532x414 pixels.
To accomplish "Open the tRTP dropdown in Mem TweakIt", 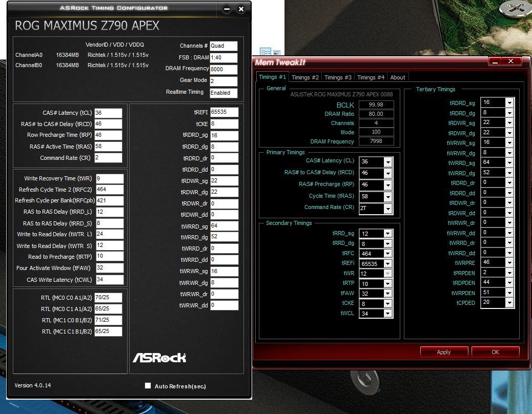I will point(387,283).
